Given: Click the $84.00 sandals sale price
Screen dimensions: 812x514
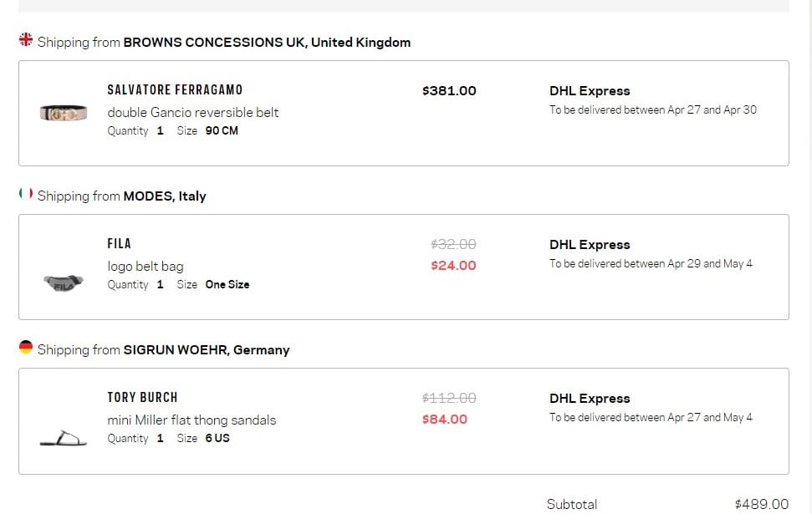Looking at the screenshot, I should [x=445, y=419].
